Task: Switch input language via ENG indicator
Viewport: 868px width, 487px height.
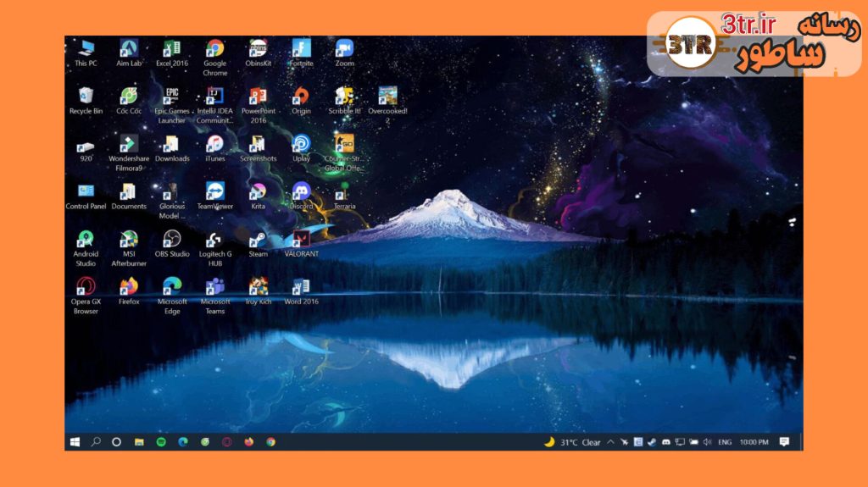Action: [725, 442]
